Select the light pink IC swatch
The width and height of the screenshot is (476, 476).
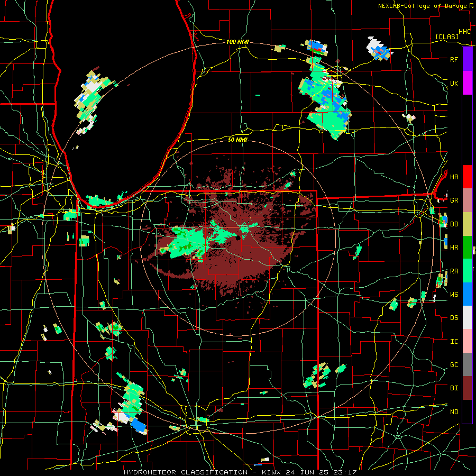point(467,341)
